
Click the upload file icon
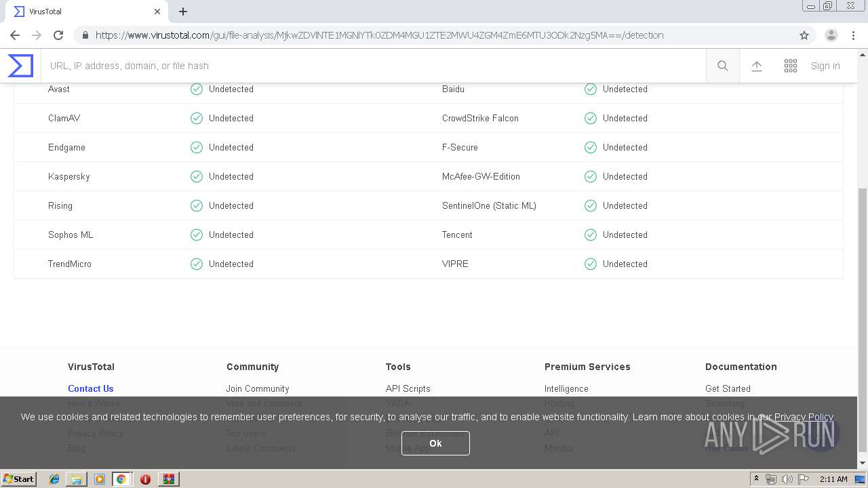pos(757,66)
